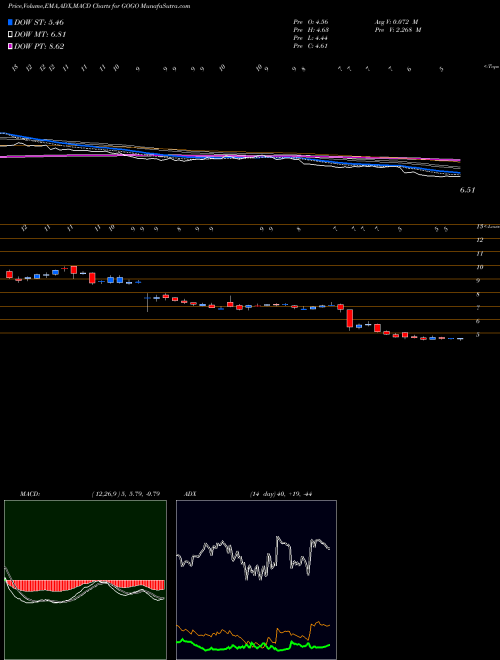The width and height of the screenshot is (500, 660).
Task: Click the magenta DOW PT legend square
Action: [11, 46]
